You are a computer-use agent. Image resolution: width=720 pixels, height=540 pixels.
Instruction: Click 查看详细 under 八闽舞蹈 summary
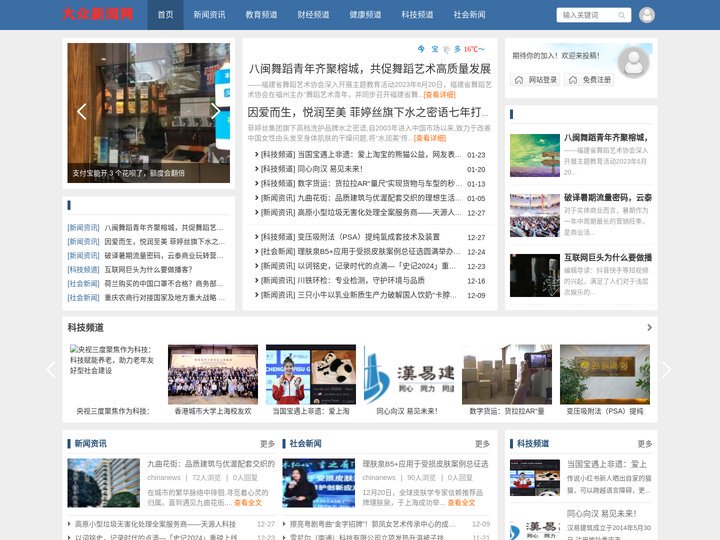click(x=439, y=95)
